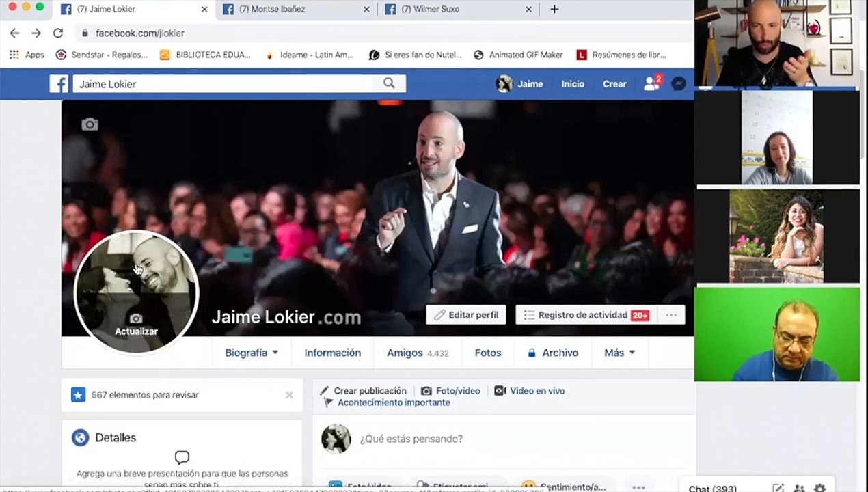Close the Wilmer Suxo tab
Viewport: 868px width, 492px height.
point(528,10)
